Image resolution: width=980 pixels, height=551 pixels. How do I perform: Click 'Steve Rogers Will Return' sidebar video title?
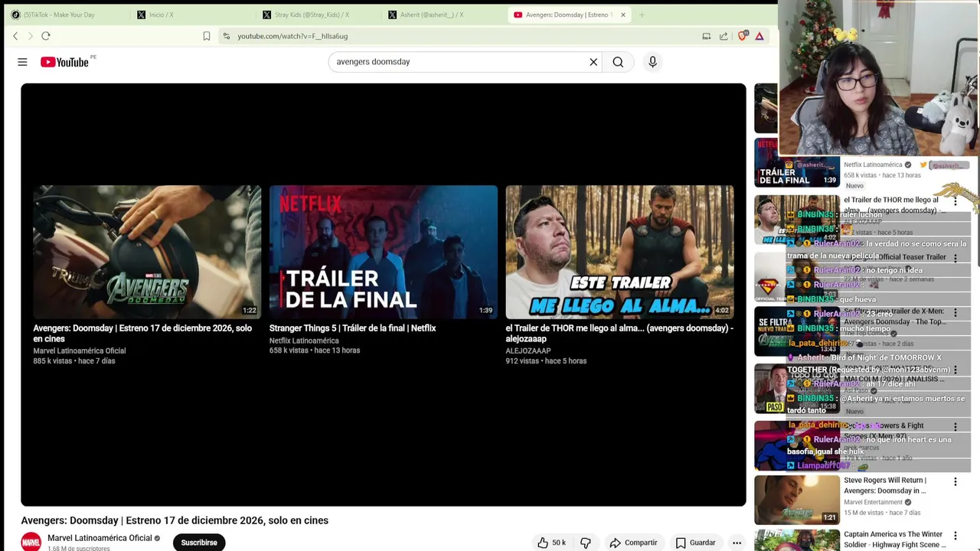click(x=885, y=486)
